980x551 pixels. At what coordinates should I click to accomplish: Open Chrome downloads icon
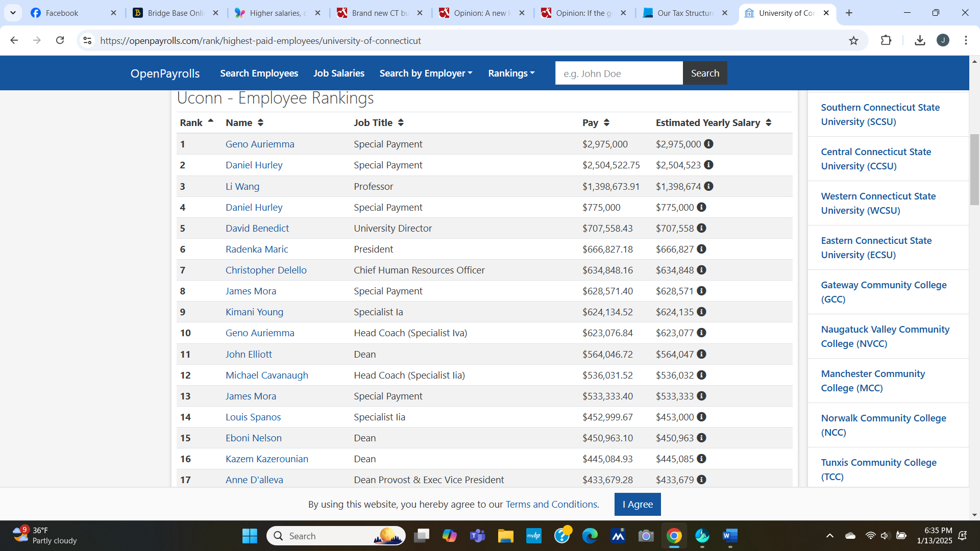(920, 40)
